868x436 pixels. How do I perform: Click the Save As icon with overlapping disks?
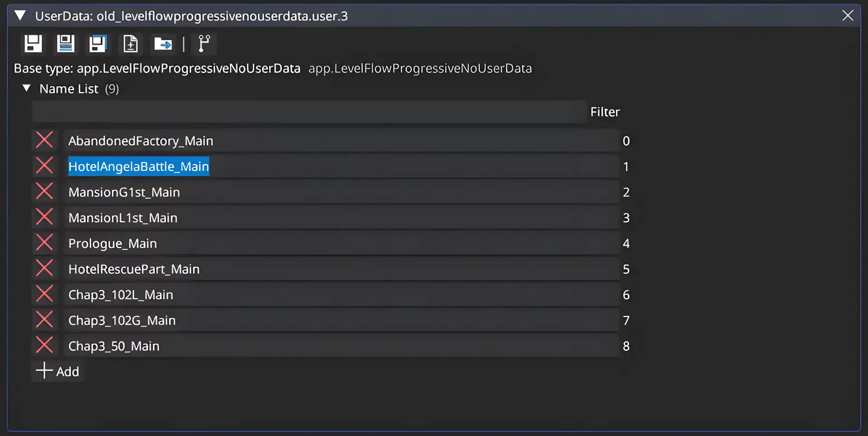(98, 44)
